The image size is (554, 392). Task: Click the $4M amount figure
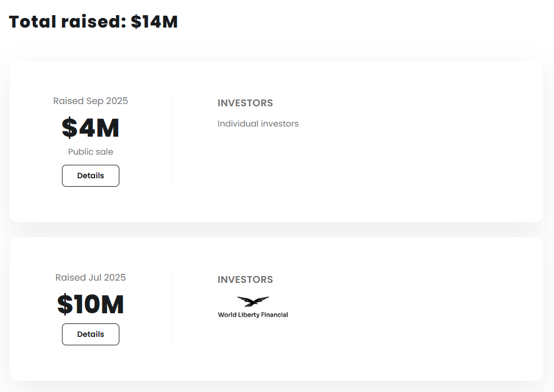(91, 128)
